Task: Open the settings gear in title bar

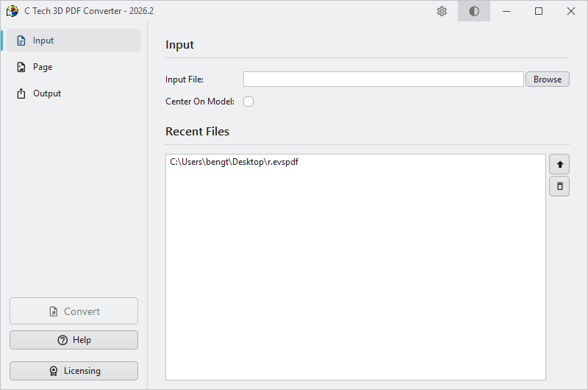Action: [442, 11]
